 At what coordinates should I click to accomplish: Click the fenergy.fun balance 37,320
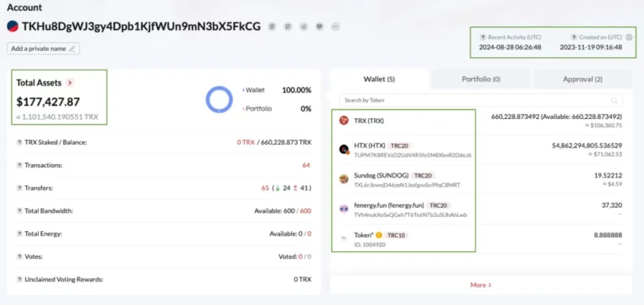[x=611, y=205]
